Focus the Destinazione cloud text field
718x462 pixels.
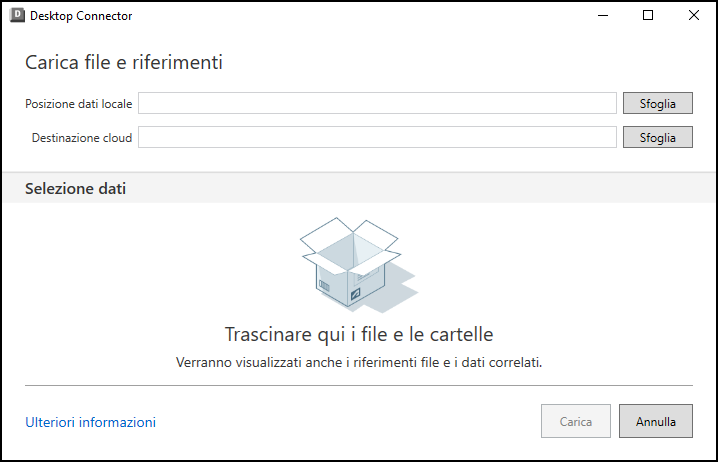tap(377, 137)
